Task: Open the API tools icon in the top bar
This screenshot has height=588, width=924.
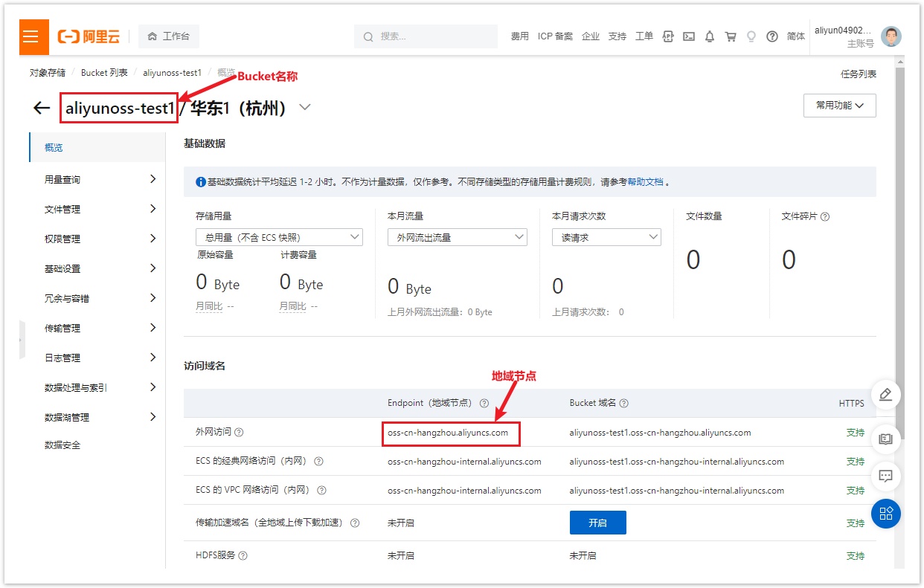Action: [668, 36]
